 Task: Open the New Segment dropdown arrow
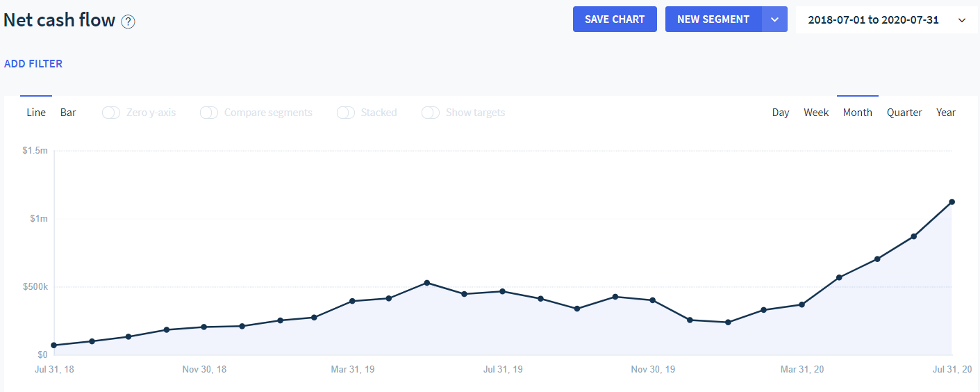pos(775,19)
